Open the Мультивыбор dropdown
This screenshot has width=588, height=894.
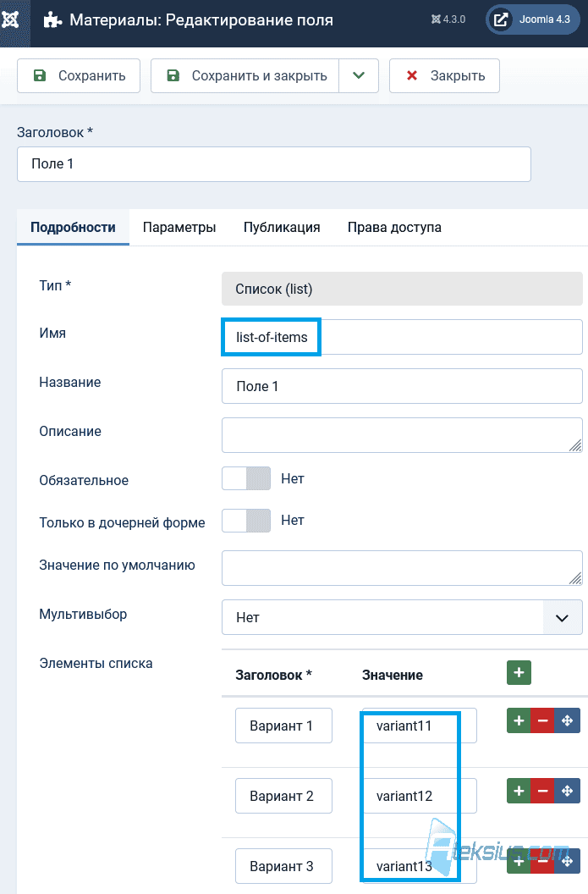(402, 617)
